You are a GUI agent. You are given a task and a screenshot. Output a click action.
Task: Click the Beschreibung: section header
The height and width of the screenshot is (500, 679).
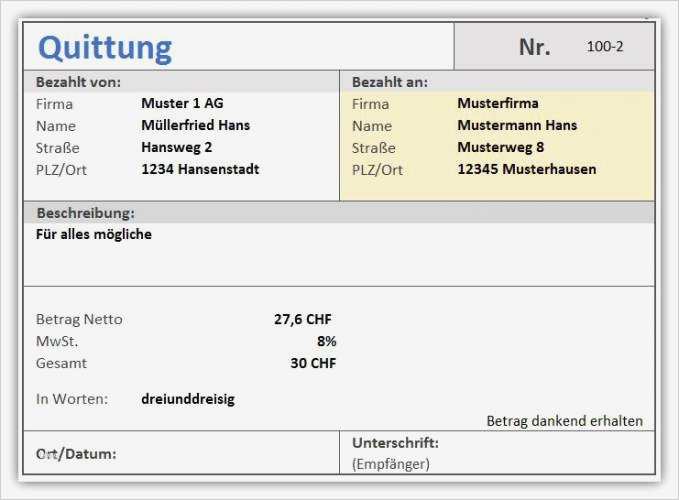point(86,213)
